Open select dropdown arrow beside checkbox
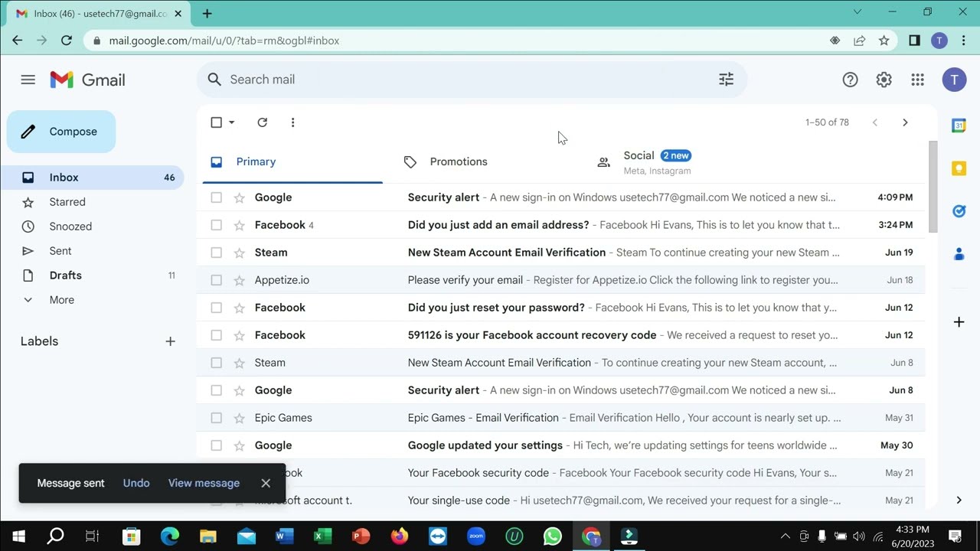This screenshot has width=980, height=551. coord(231,122)
